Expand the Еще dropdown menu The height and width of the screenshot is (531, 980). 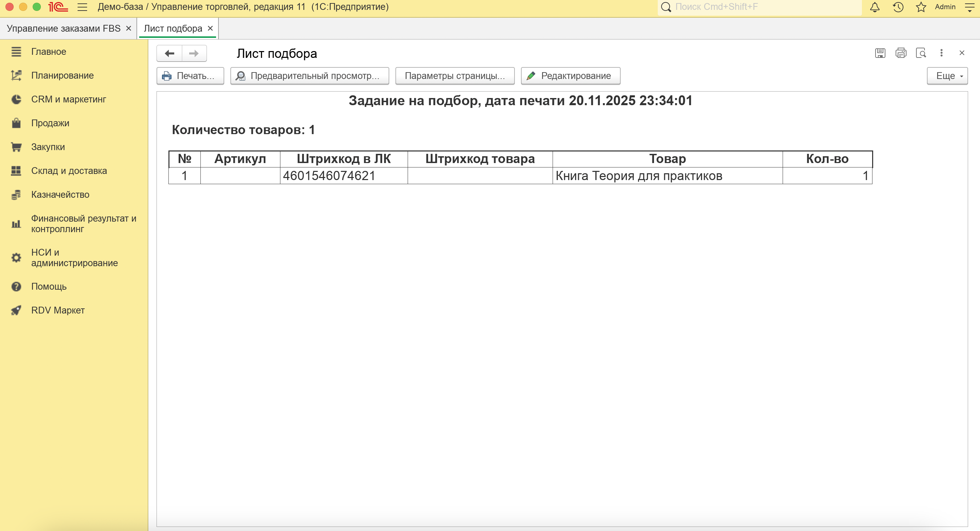[947, 76]
